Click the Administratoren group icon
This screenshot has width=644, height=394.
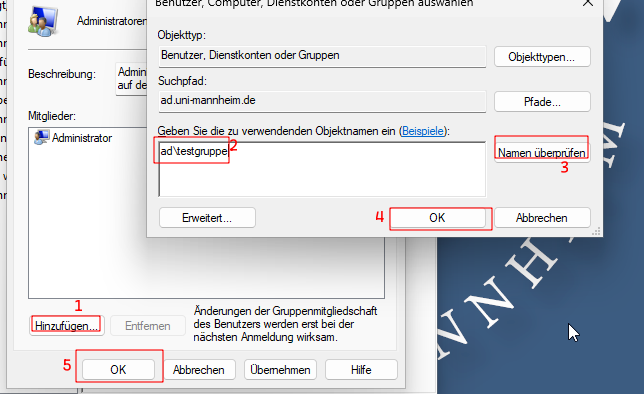(x=42, y=21)
